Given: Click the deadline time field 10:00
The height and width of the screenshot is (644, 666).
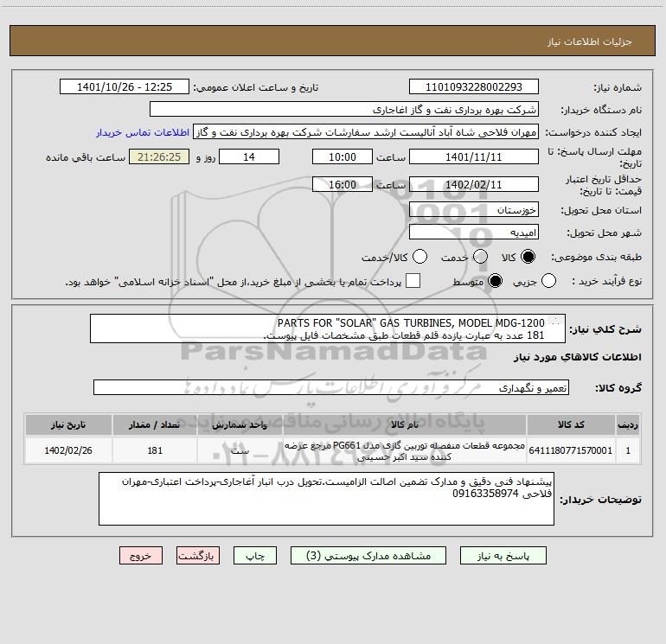Looking at the screenshot, I should pos(343,156).
